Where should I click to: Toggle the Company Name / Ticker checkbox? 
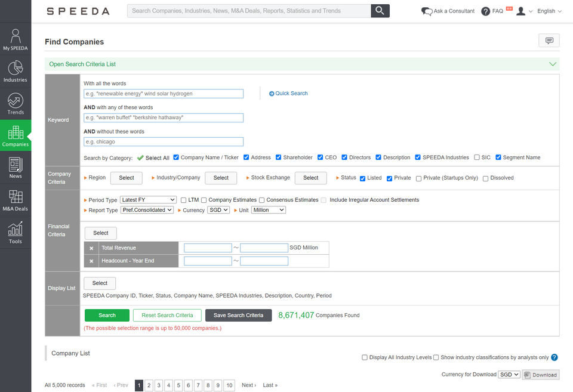pyautogui.click(x=176, y=158)
